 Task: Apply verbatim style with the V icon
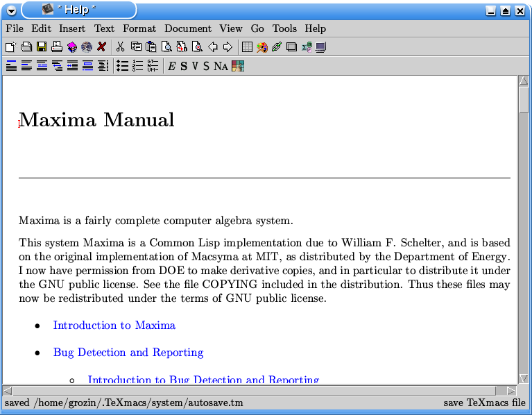click(x=195, y=66)
